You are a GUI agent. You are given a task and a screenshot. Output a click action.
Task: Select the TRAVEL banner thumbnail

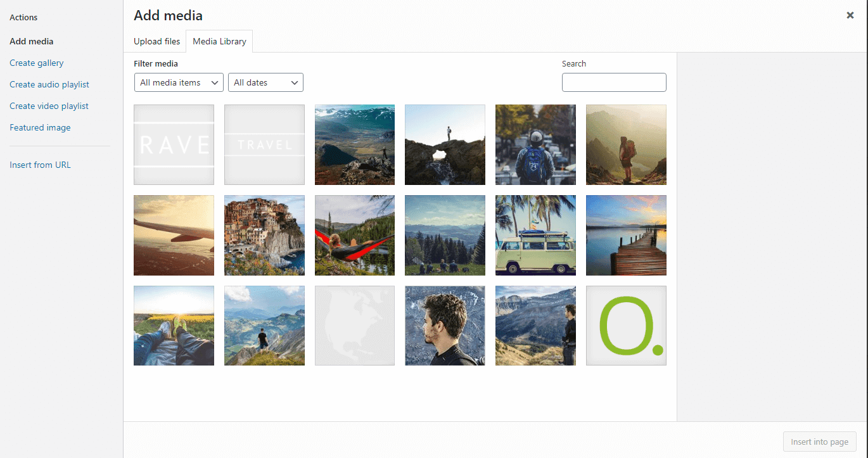point(264,144)
